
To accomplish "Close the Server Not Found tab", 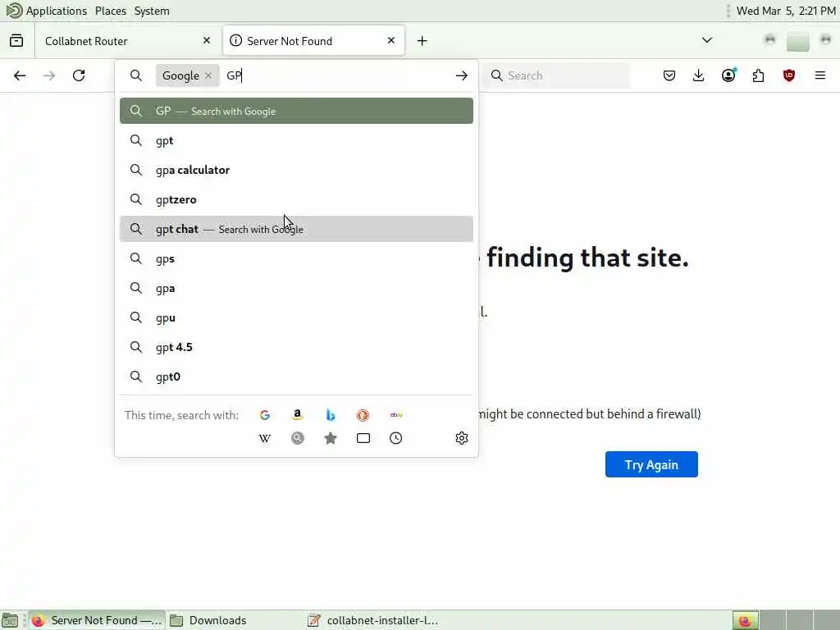I will (x=391, y=41).
